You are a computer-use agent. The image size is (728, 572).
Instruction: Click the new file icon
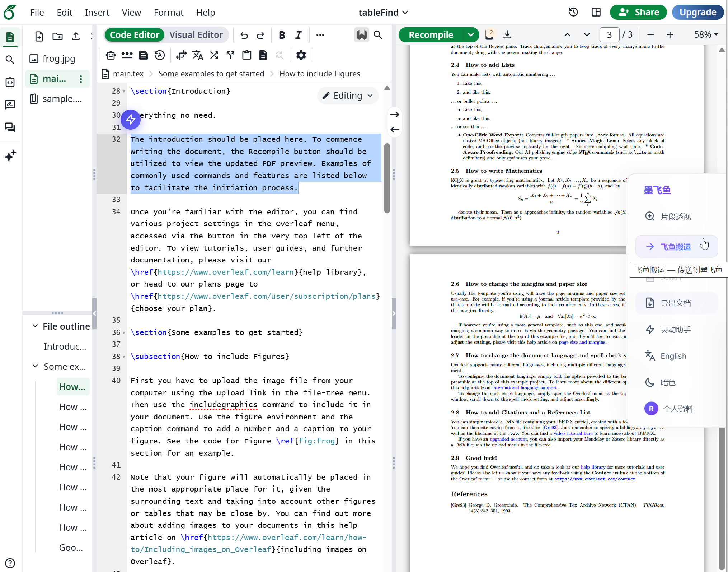39,36
